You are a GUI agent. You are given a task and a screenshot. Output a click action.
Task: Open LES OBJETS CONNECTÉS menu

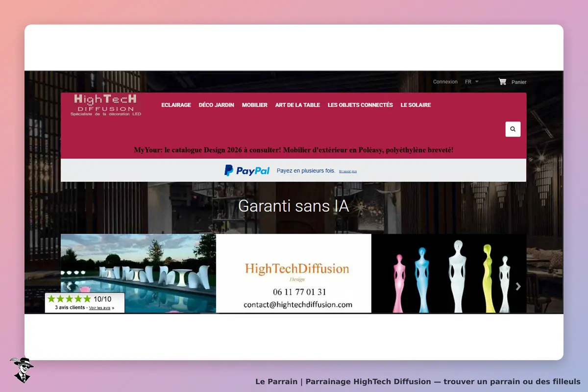[360, 105]
